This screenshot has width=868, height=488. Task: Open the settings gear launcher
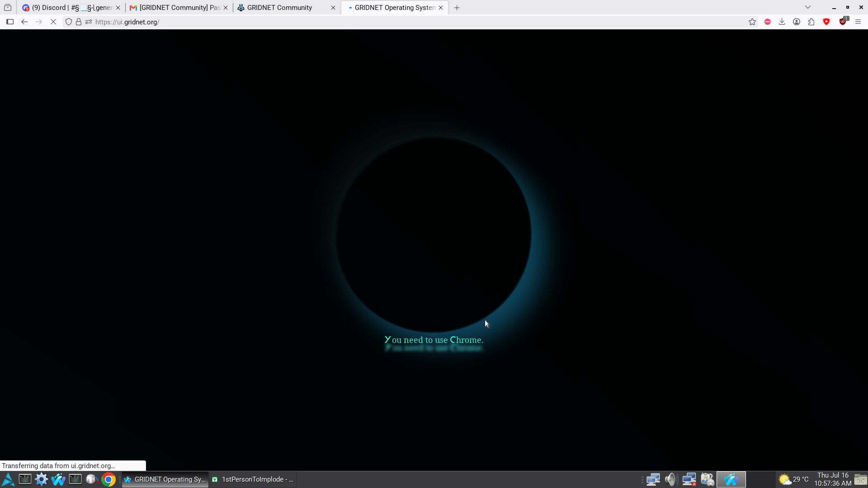[x=42, y=479]
